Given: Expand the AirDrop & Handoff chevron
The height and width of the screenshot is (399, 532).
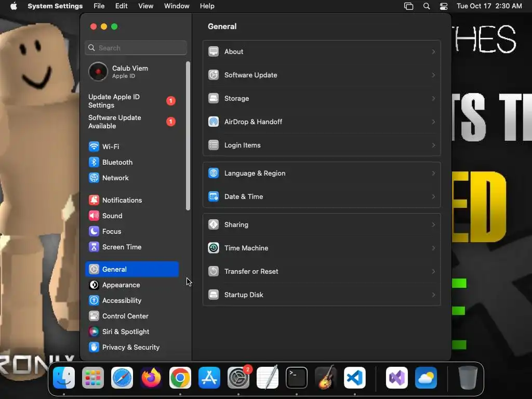Looking at the screenshot, I should pos(433,122).
